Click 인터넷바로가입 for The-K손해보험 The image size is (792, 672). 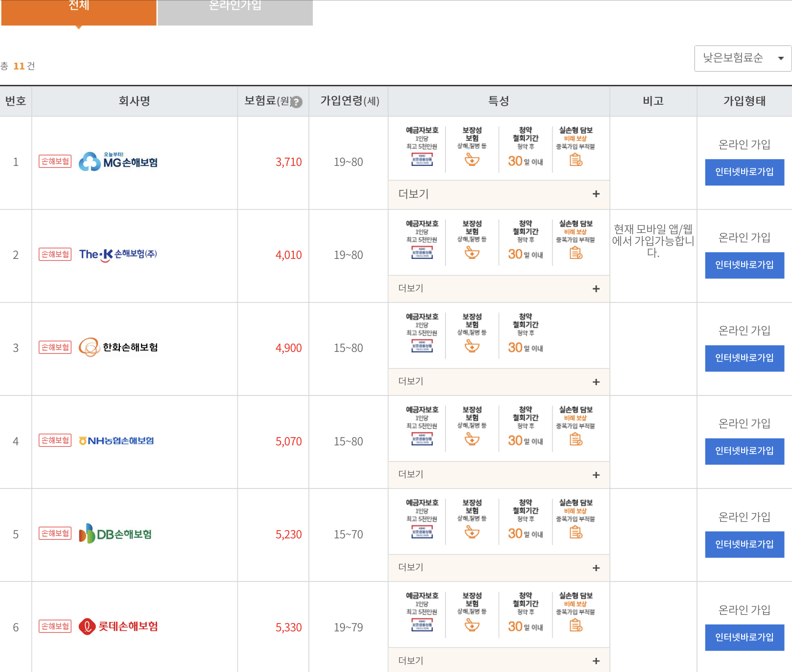(745, 265)
